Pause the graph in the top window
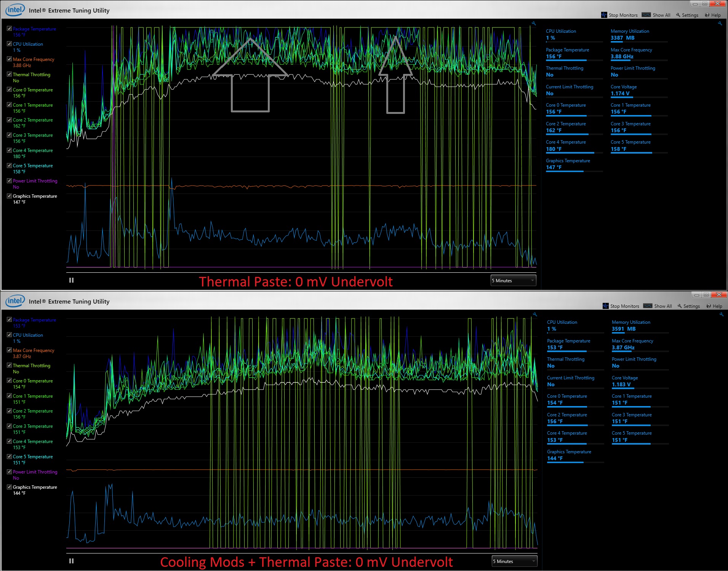The height and width of the screenshot is (571, 728). [x=71, y=280]
